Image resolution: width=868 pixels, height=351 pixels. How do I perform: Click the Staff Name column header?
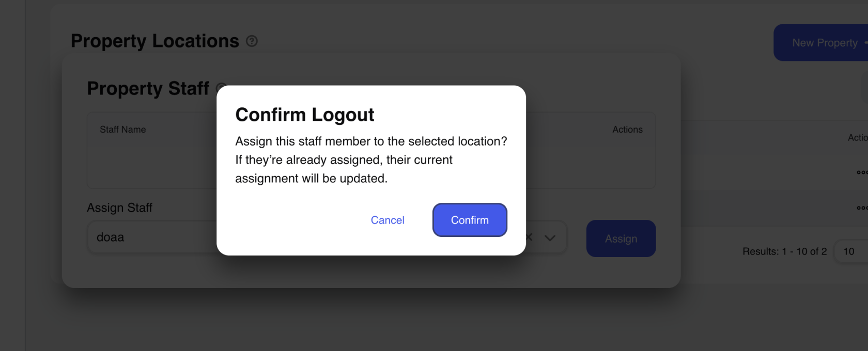click(x=123, y=130)
